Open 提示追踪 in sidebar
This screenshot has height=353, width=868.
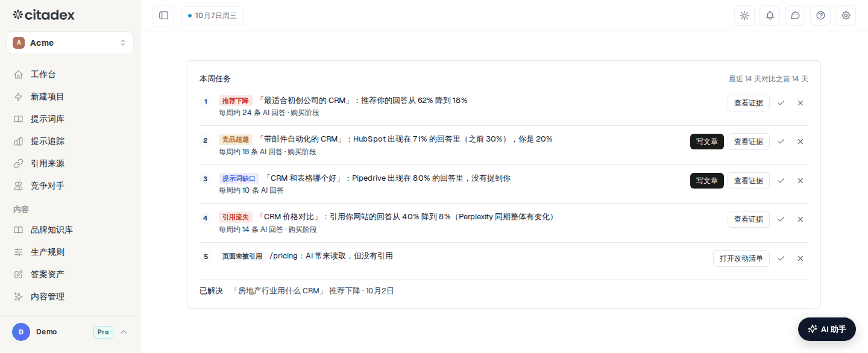click(x=70, y=142)
